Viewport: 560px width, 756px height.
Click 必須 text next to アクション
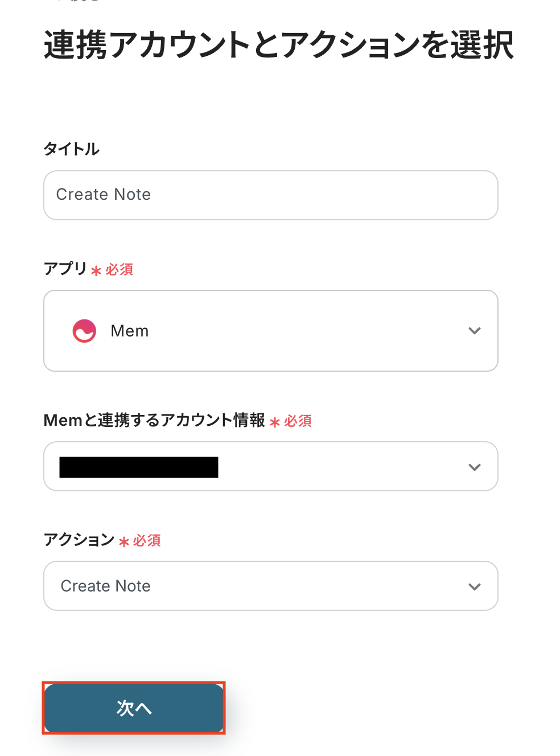coord(147,541)
